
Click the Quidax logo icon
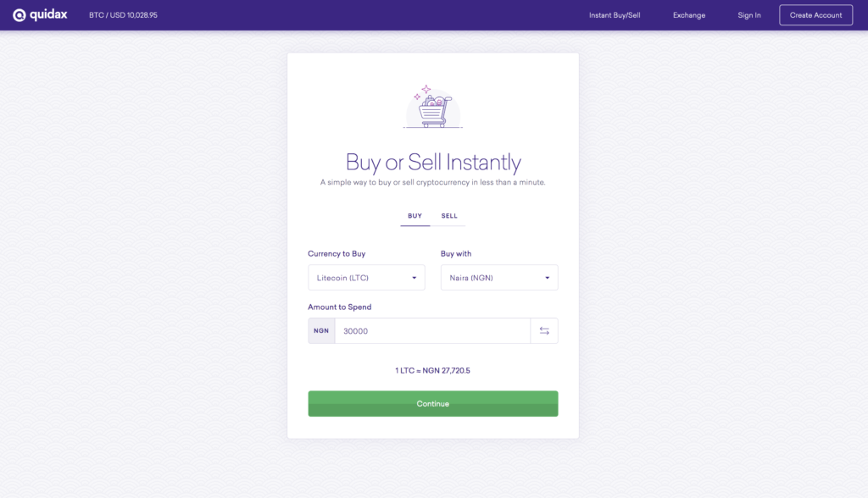tap(19, 15)
